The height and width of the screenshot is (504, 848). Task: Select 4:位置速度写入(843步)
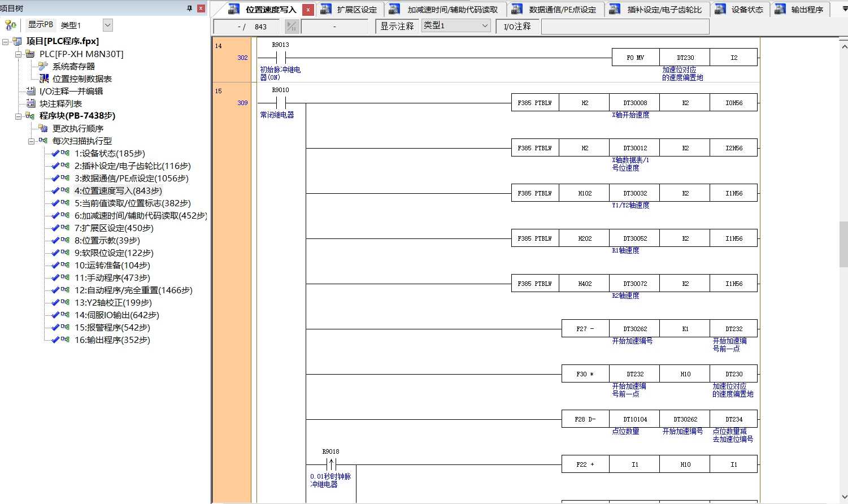pyautogui.click(x=118, y=191)
